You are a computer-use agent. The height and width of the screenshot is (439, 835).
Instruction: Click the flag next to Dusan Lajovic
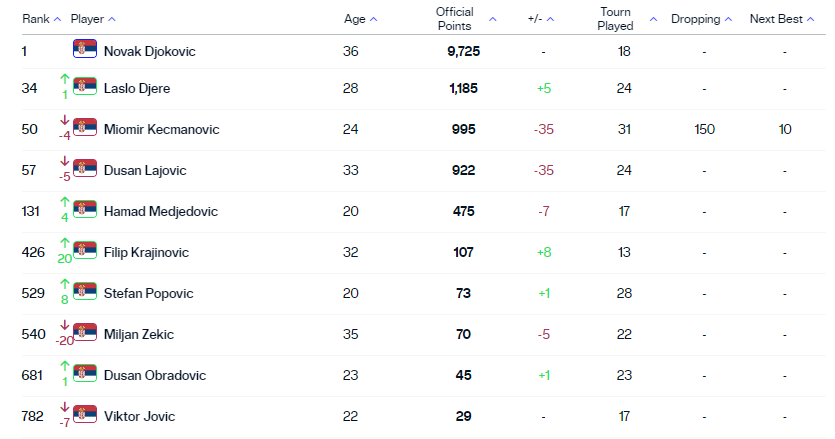click(x=84, y=168)
